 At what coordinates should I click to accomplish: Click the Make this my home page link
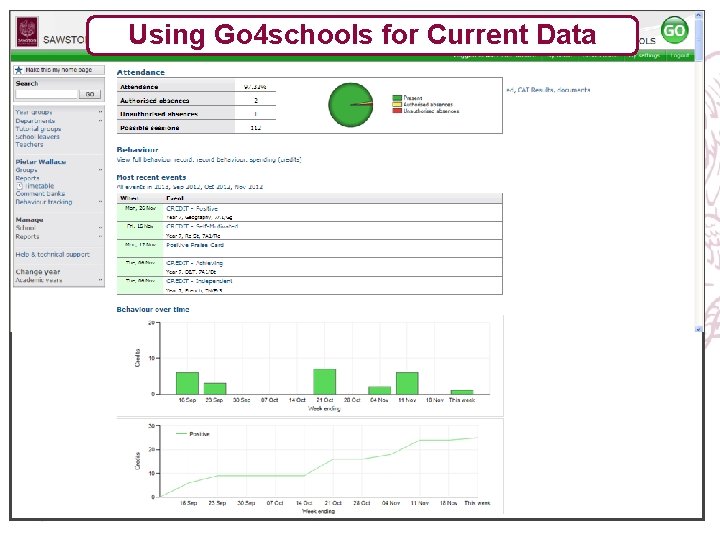(59, 70)
